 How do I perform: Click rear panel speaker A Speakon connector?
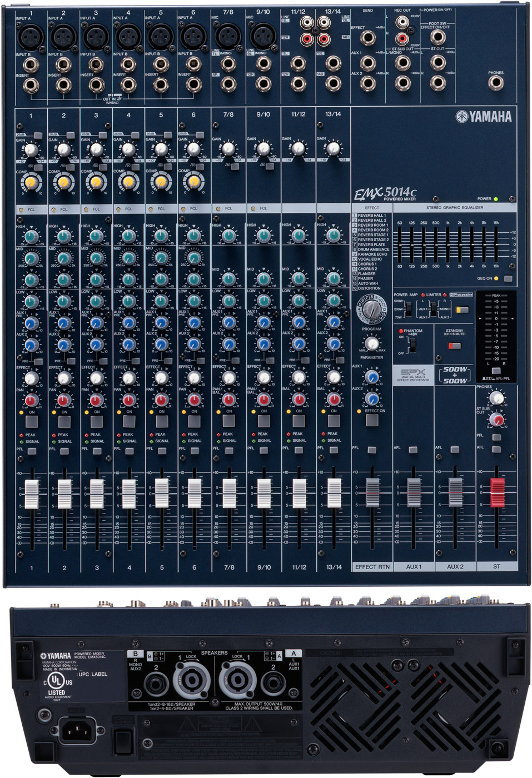pyautogui.click(x=237, y=680)
